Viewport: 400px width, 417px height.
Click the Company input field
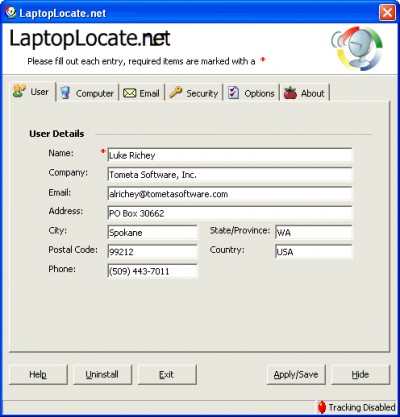(x=230, y=175)
